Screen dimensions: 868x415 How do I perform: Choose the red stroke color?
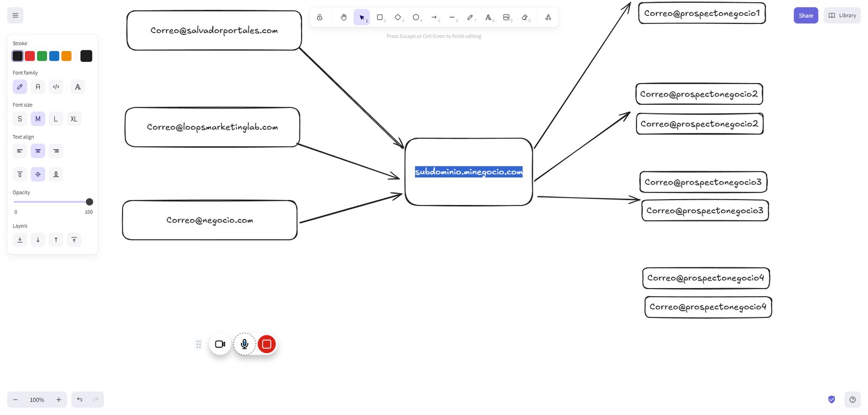click(x=30, y=56)
